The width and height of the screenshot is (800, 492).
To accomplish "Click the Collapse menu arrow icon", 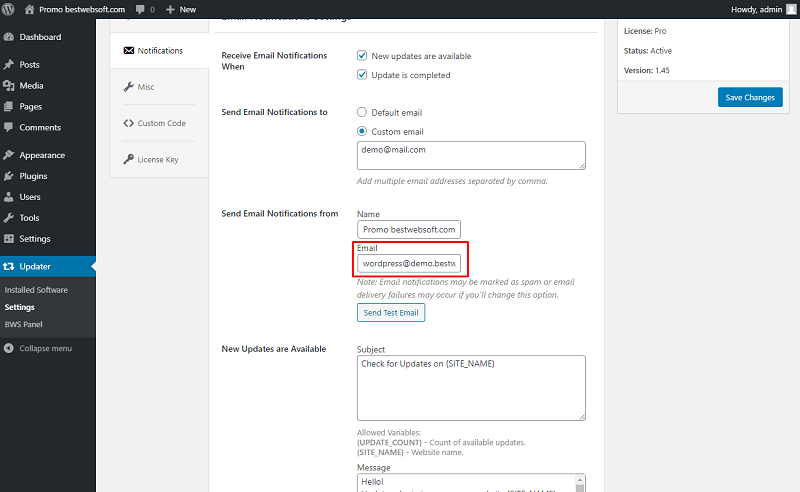I will click(x=9, y=348).
